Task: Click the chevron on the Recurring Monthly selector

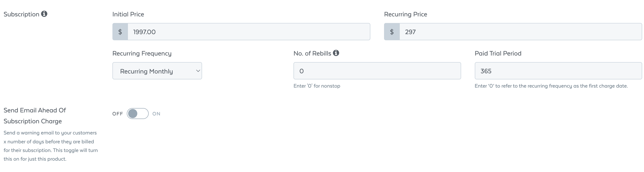Action: [x=197, y=71]
